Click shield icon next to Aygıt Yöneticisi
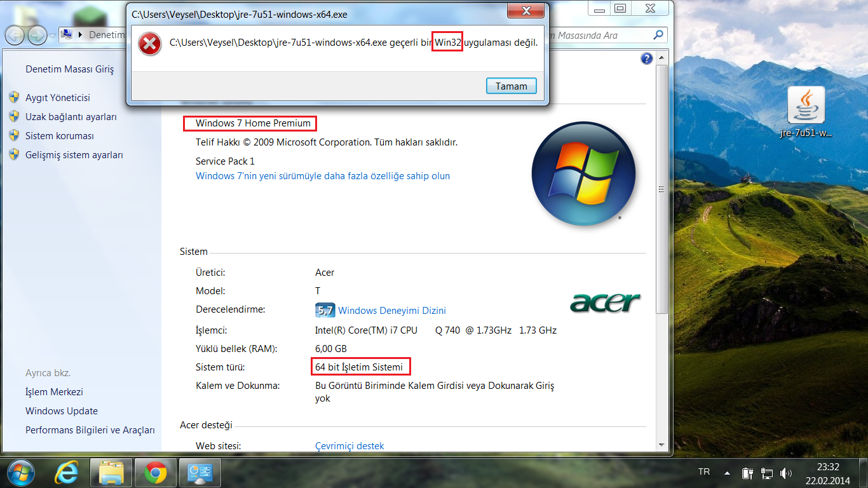Image resolution: width=868 pixels, height=488 pixels. [x=14, y=97]
